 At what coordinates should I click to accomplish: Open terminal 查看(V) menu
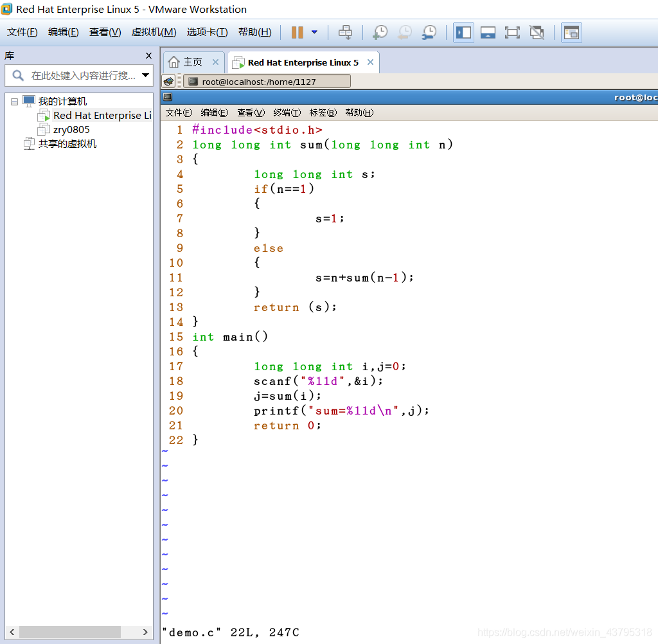point(251,112)
